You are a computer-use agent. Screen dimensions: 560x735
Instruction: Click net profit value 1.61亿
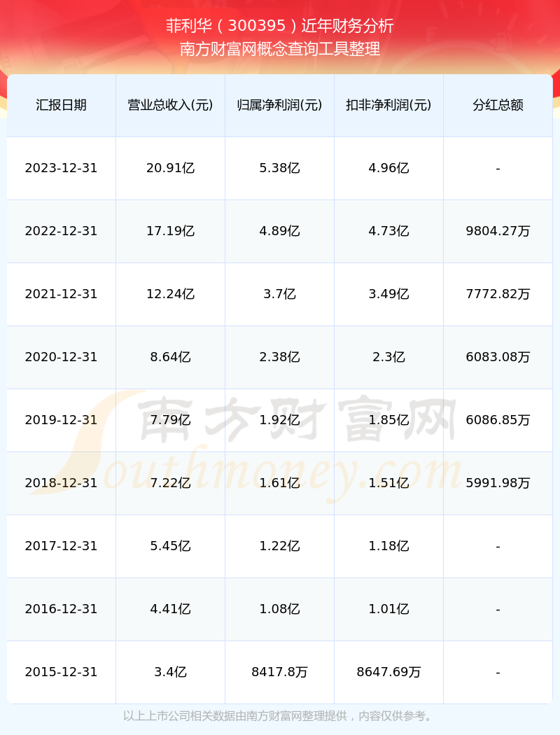280,483
